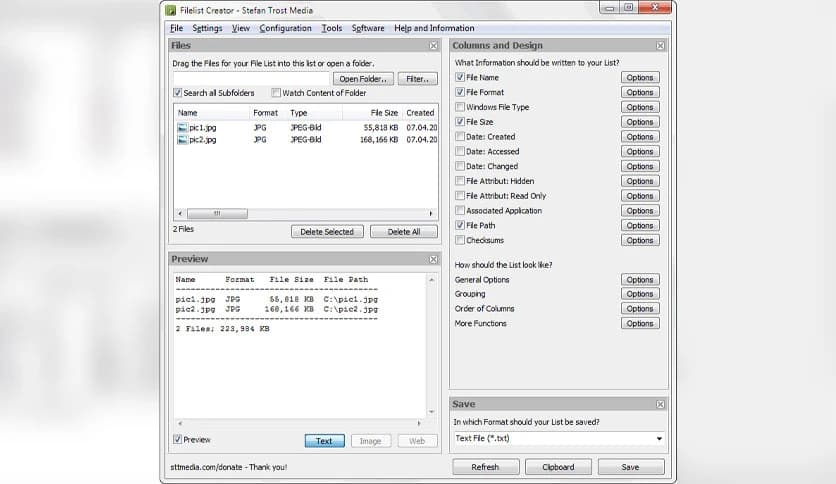Open Options for File Name

click(640, 77)
